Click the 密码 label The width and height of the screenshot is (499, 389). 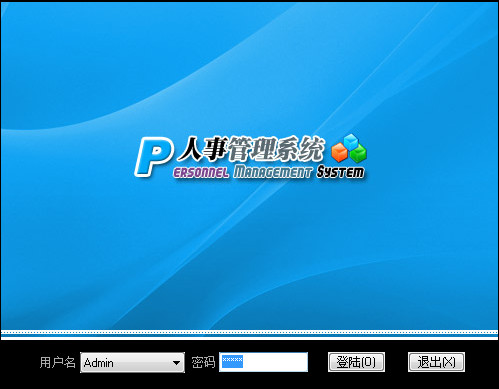pos(203,362)
